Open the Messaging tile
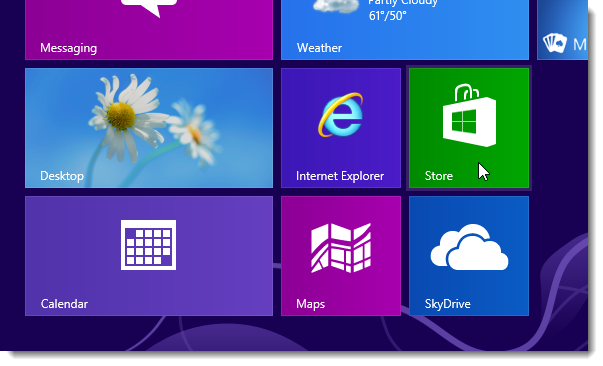The height and width of the screenshot is (366, 603). tap(149, 30)
